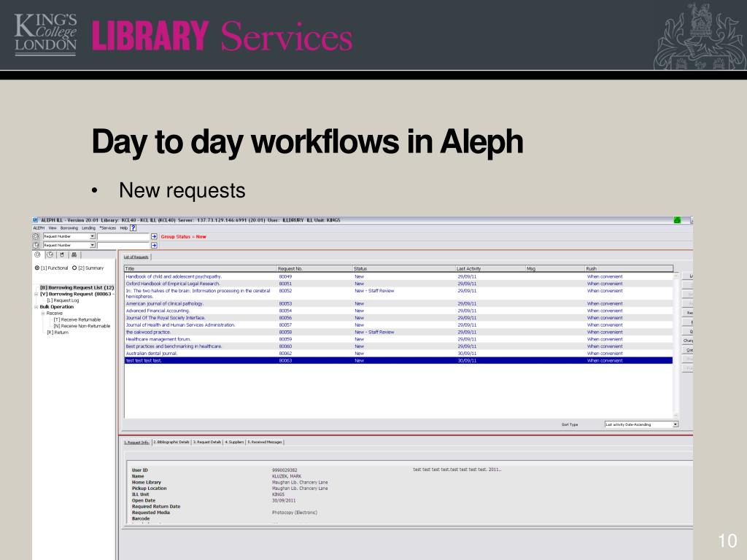Switch to the 1. Request Info tab
Screen dimensions: 747x560
point(136,443)
